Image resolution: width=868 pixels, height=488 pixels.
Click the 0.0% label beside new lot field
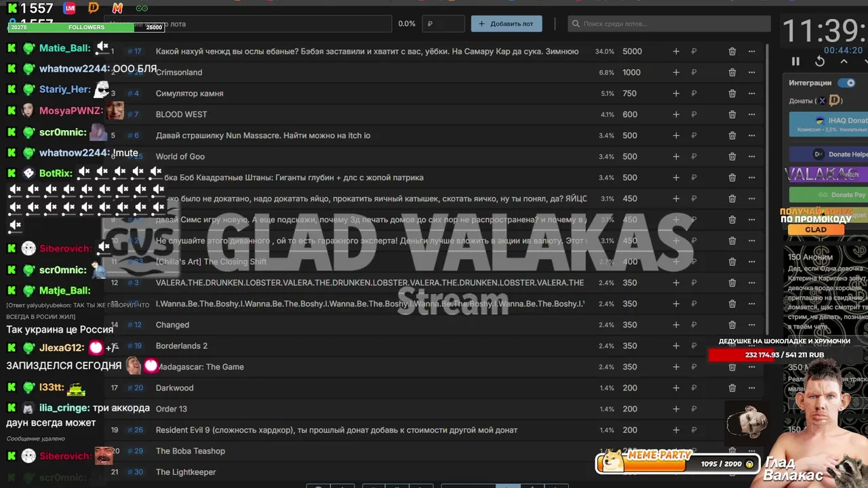(407, 24)
